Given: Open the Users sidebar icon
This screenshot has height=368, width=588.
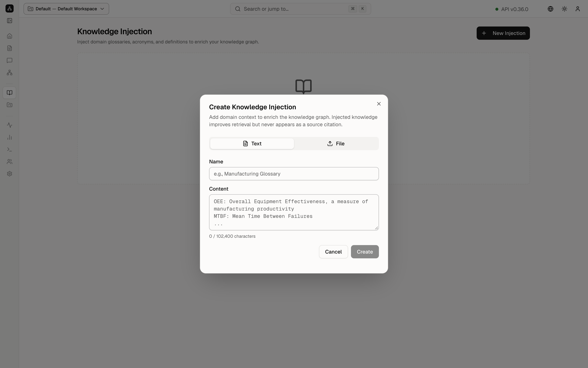Looking at the screenshot, I should pyautogui.click(x=10, y=162).
